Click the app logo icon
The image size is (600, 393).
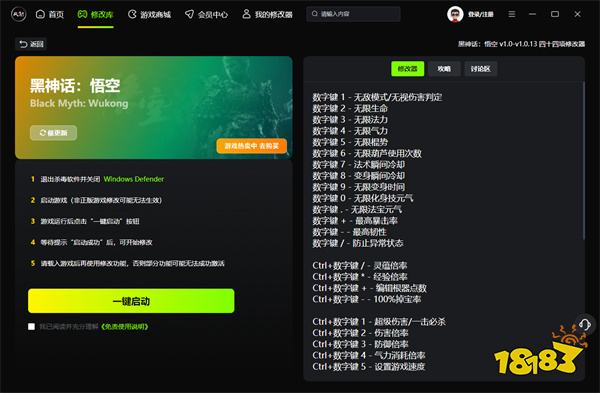point(18,15)
